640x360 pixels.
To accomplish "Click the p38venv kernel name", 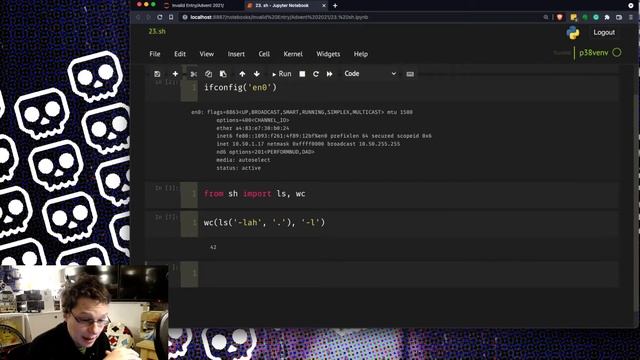I will (x=593, y=53).
